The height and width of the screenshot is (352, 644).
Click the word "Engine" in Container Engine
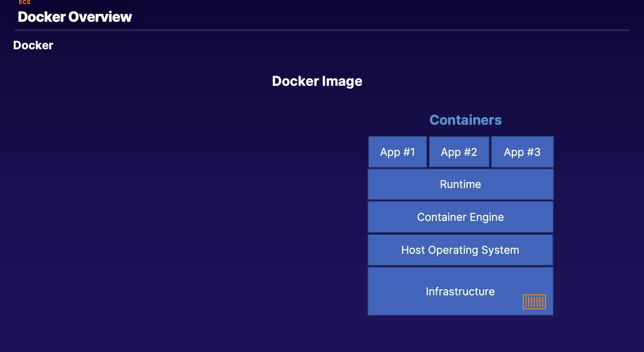[x=486, y=217]
